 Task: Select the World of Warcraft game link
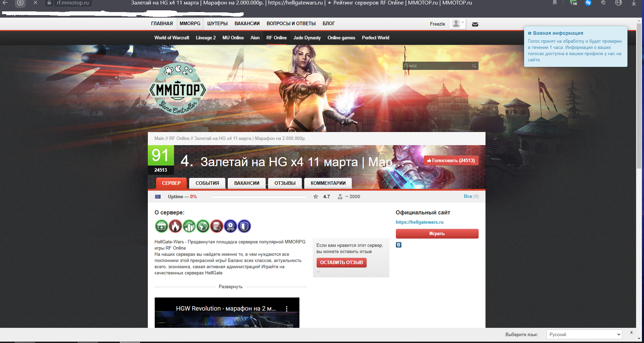tap(172, 38)
